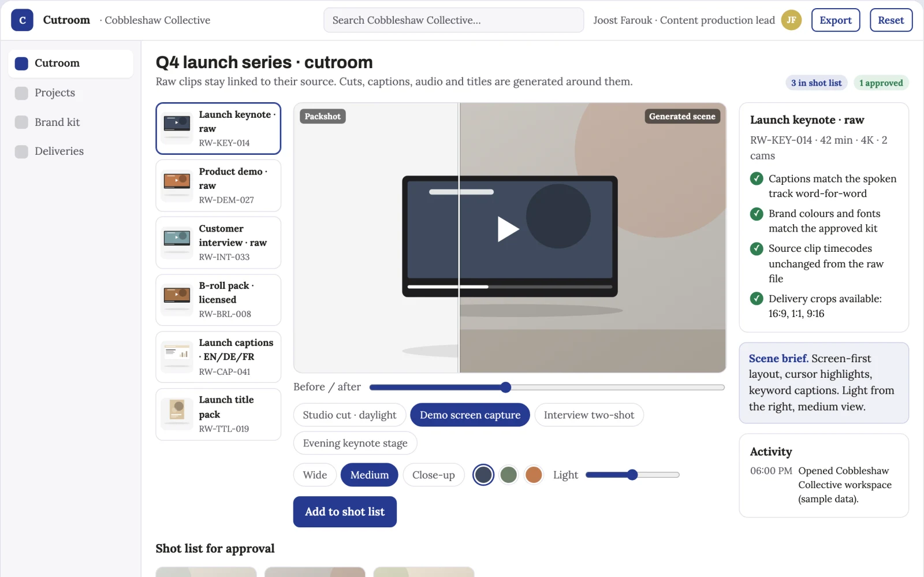Screen dimensions: 924x577
Task: Click the Cutroom sidebar icon
Action: tap(21, 64)
